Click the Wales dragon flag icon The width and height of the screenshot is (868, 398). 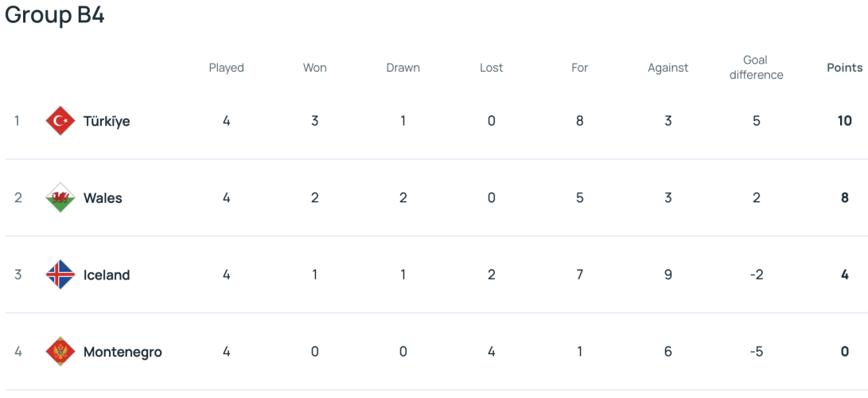point(60,197)
